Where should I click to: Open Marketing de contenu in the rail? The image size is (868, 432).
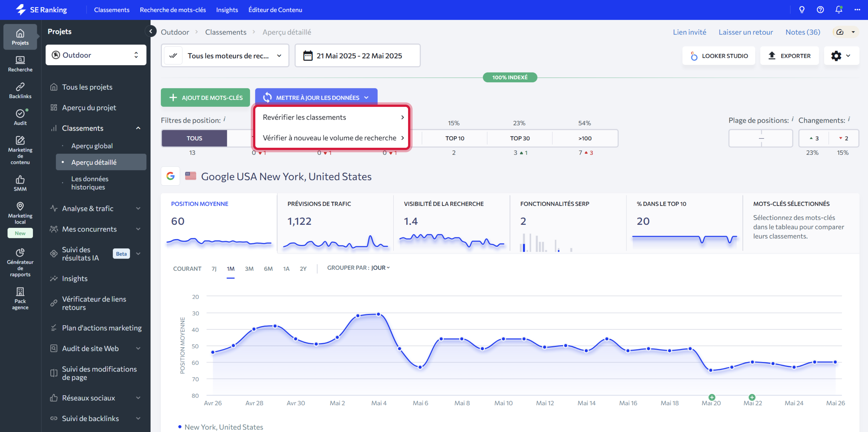[20, 150]
